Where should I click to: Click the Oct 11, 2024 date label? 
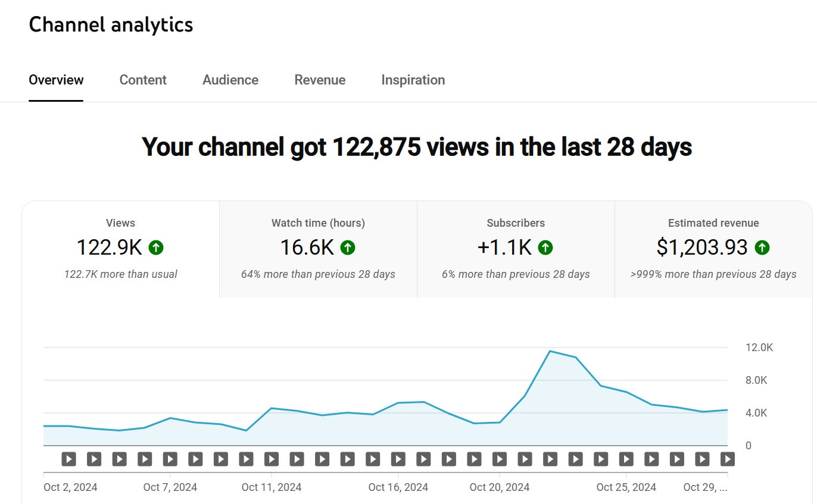coord(272,487)
